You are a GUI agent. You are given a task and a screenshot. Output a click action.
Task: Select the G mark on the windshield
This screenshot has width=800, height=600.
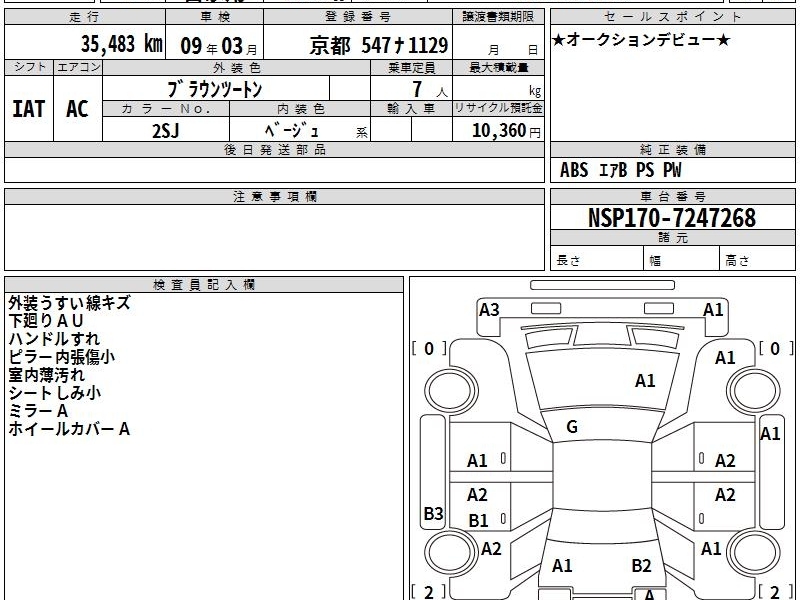tap(572, 427)
